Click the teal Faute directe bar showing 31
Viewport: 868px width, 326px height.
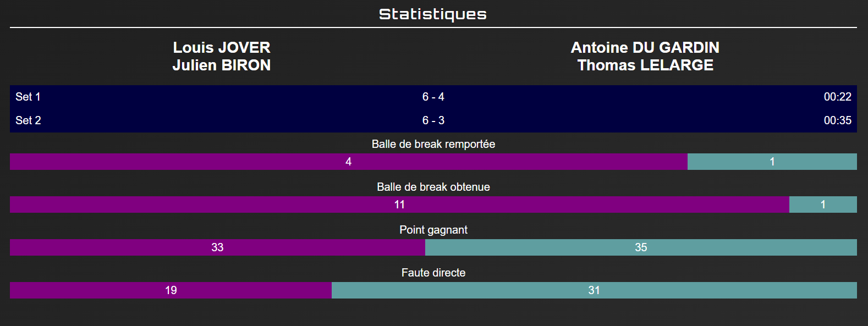tap(594, 290)
